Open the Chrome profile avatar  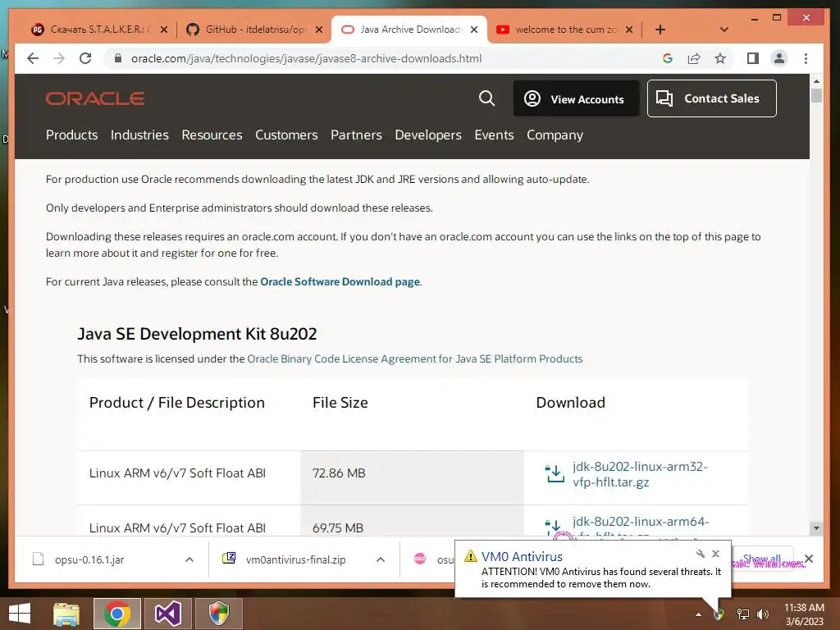click(x=779, y=58)
